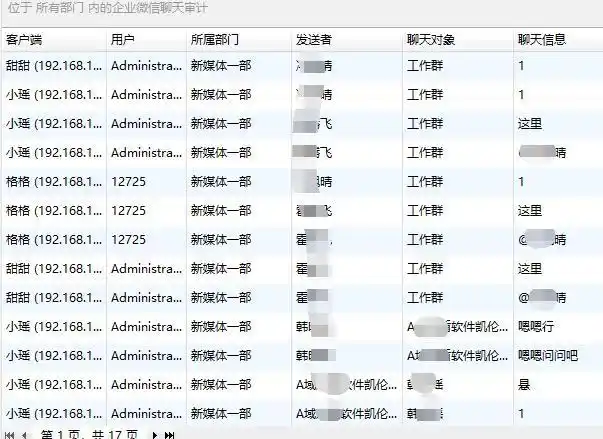Click message 这里 in the 甜甜 row
Viewport: 603px width, 439px height.
point(530,269)
